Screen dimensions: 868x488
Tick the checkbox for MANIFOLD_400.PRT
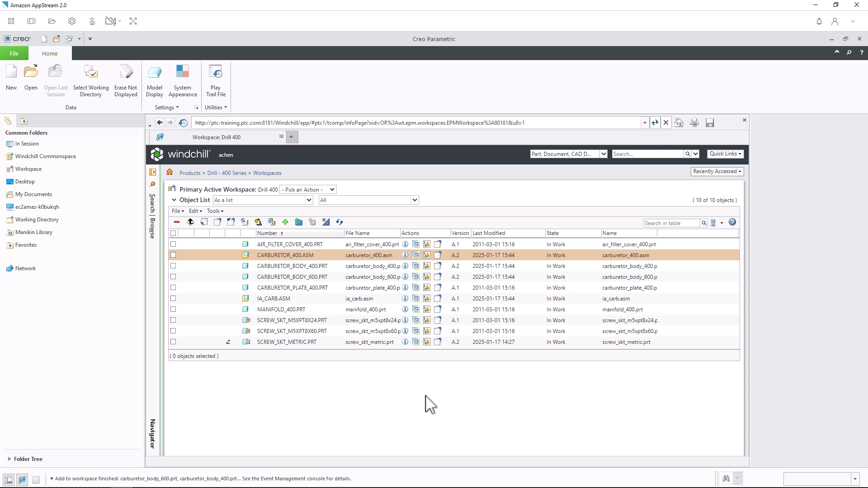click(x=173, y=309)
